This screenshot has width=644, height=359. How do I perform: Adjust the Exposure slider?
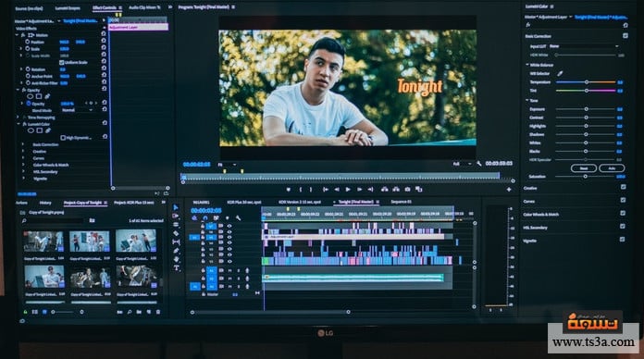click(x=586, y=109)
